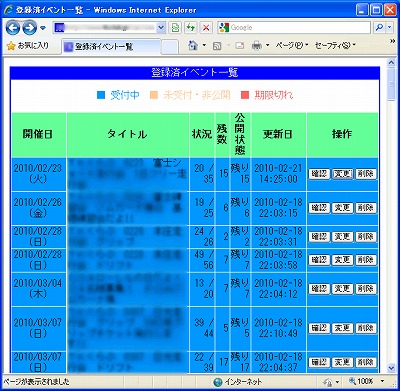
Task: Click the red Stop loading icon
Action: (206, 28)
